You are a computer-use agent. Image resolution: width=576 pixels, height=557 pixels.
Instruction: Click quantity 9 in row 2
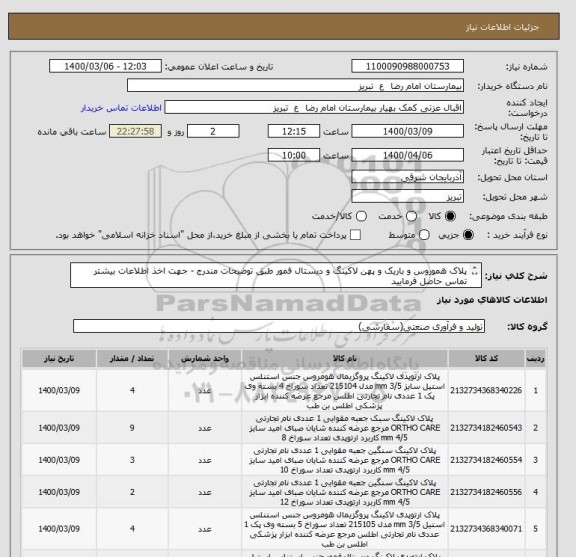132,428
